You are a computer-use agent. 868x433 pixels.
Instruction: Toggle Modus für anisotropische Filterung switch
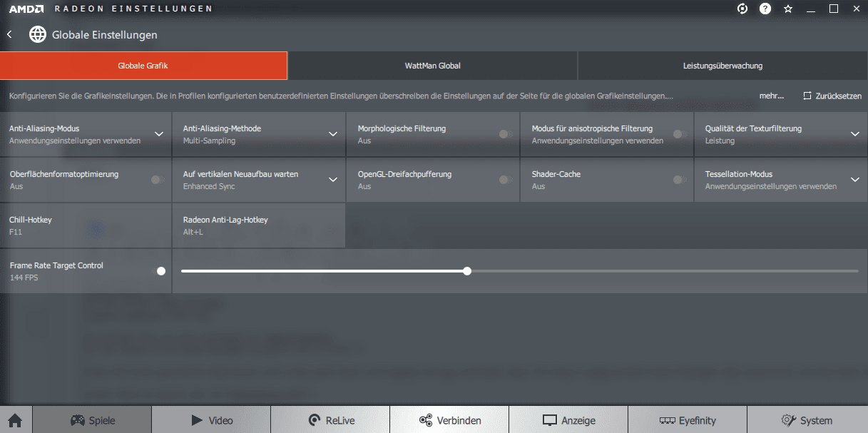(680, 134)
